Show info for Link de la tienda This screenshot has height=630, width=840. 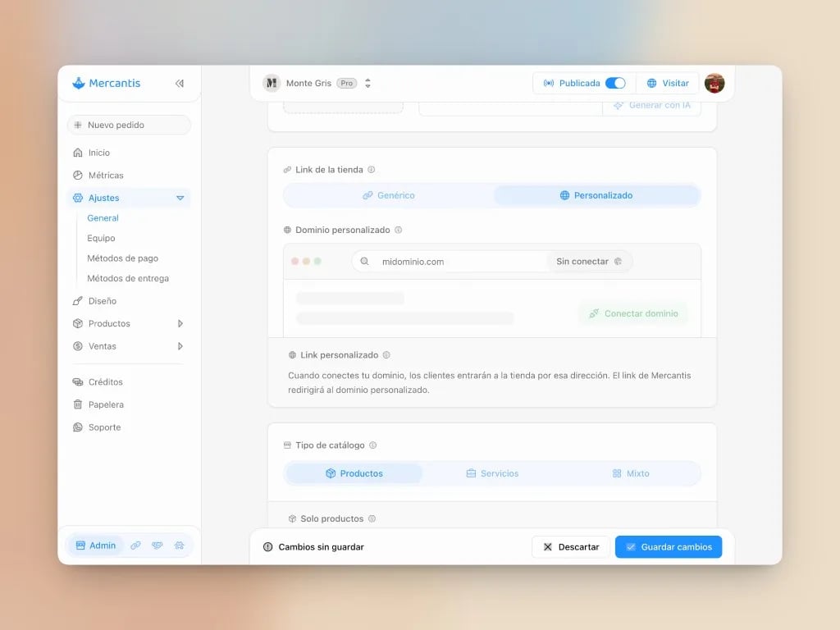[x=372, y=170]
